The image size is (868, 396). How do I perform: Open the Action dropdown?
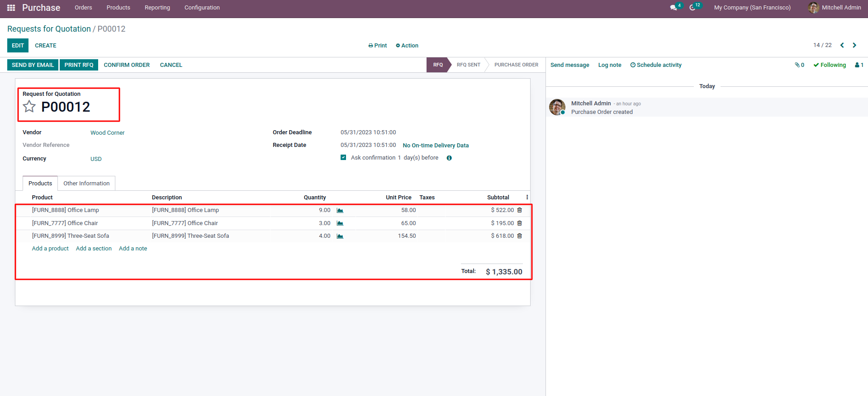click(x=407, y=46)
